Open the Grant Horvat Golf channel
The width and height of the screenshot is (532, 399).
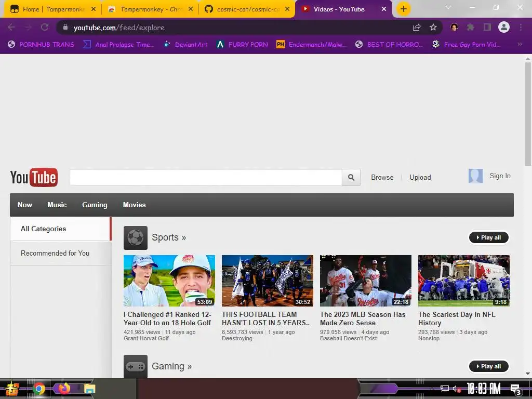tap(146, 338)
